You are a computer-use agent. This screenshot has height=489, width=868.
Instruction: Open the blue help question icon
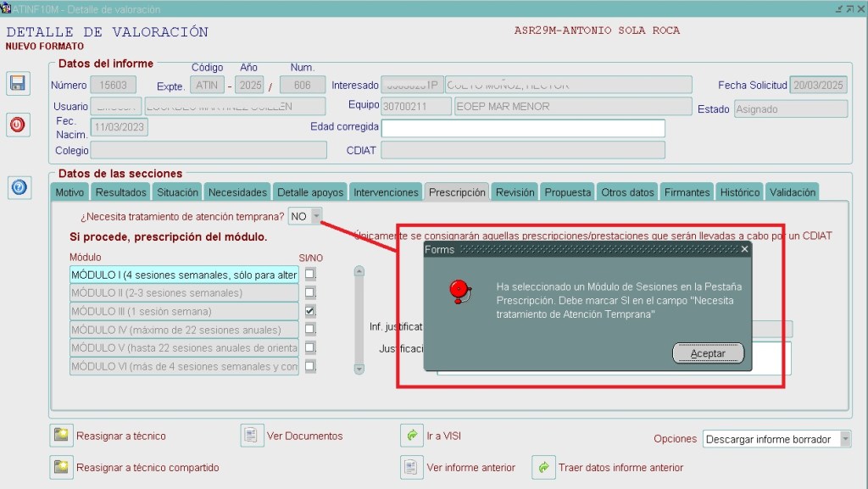click(18, 188)
